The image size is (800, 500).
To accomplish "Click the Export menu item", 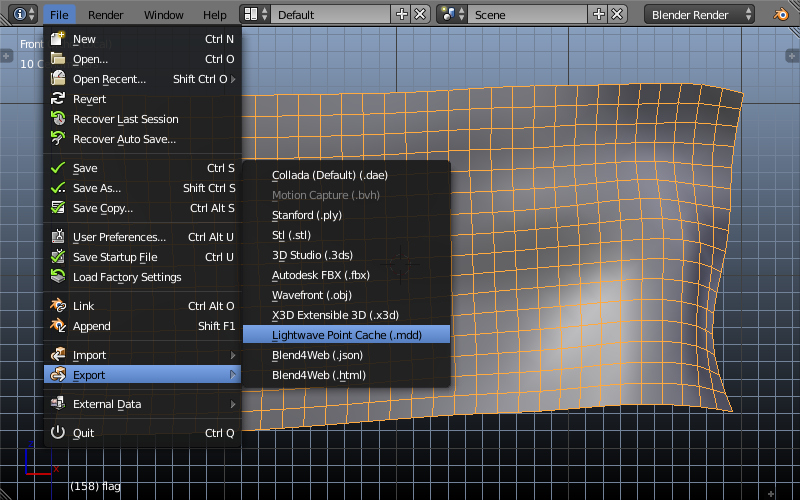I will tap(142, 374).
